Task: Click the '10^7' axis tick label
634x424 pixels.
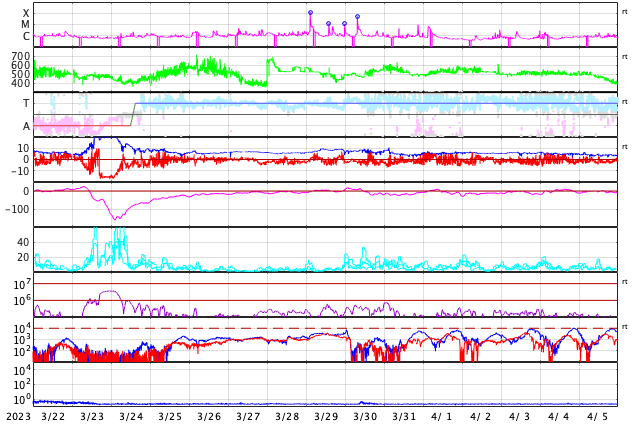Action: 22,285
